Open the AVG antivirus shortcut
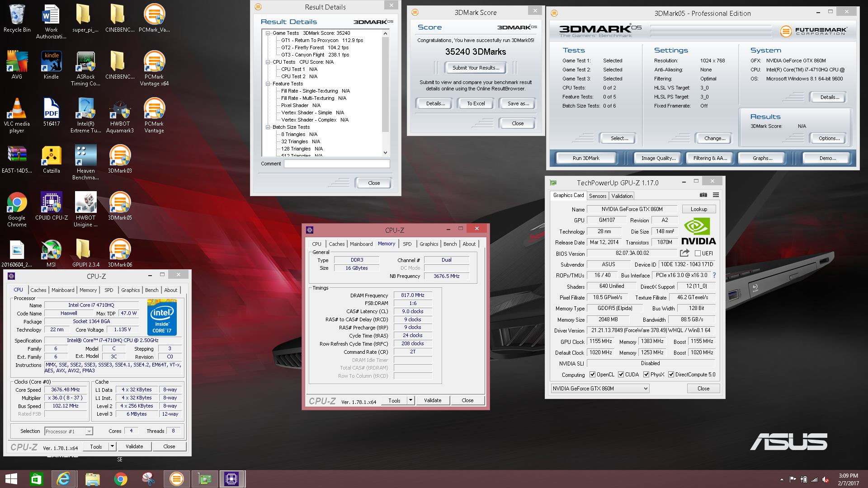The width and height of the screenshot is (868, 488). (17, 65)
